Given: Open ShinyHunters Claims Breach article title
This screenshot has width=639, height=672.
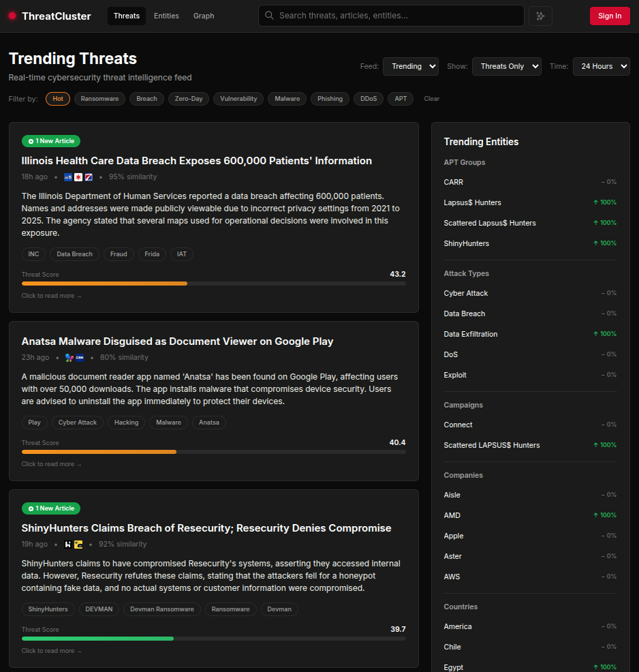Looking at the screenshot, I should click(x=206, y=528).
